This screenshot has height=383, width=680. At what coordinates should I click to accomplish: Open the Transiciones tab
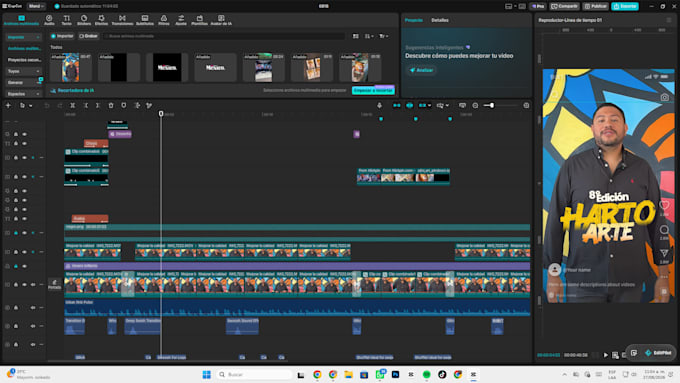[122, 20]
